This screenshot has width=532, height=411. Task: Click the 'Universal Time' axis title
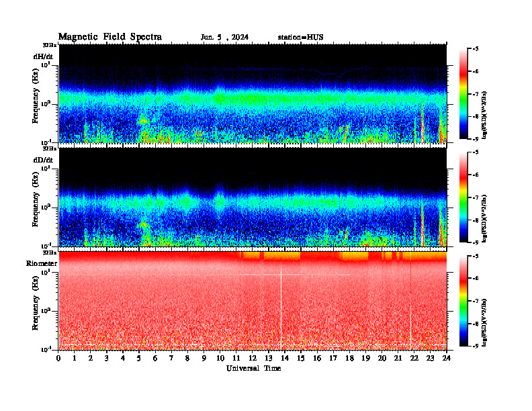pyautogui.click(x=253, y=368)
